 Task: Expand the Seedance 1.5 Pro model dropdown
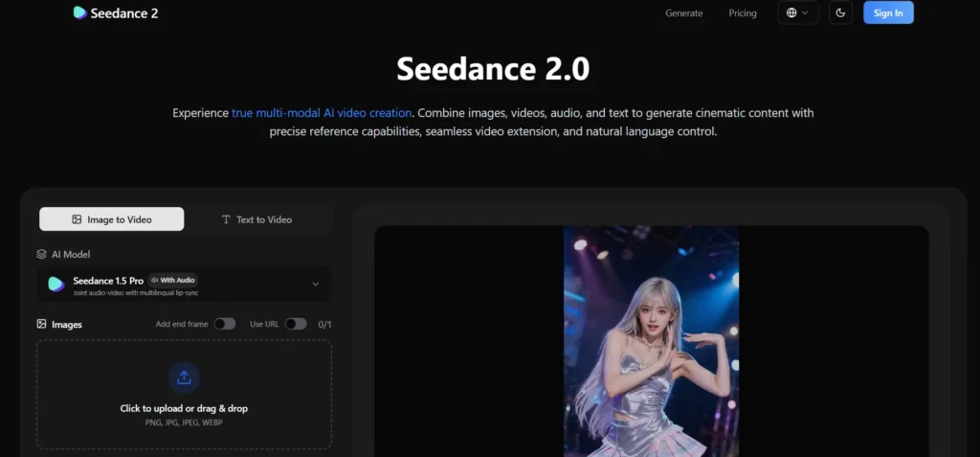coord(185,285)
